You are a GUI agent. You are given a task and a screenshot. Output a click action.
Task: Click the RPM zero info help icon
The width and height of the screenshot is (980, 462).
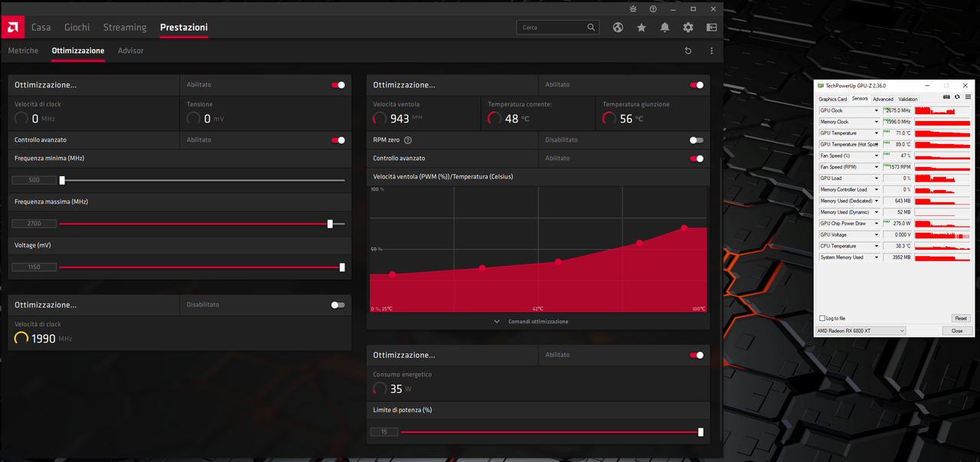408,140
